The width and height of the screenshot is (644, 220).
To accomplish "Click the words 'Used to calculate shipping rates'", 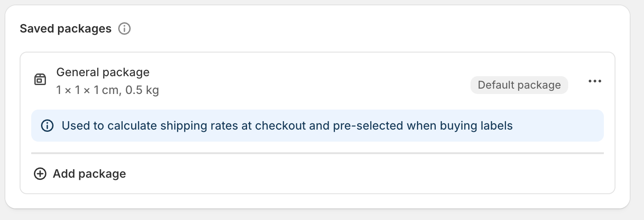I will click(x=147, y=126).
